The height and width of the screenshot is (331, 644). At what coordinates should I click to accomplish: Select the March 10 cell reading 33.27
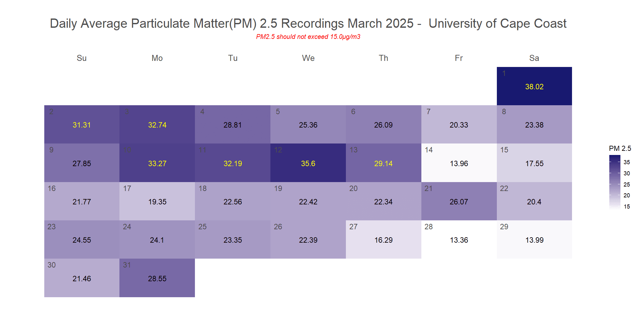157,163
